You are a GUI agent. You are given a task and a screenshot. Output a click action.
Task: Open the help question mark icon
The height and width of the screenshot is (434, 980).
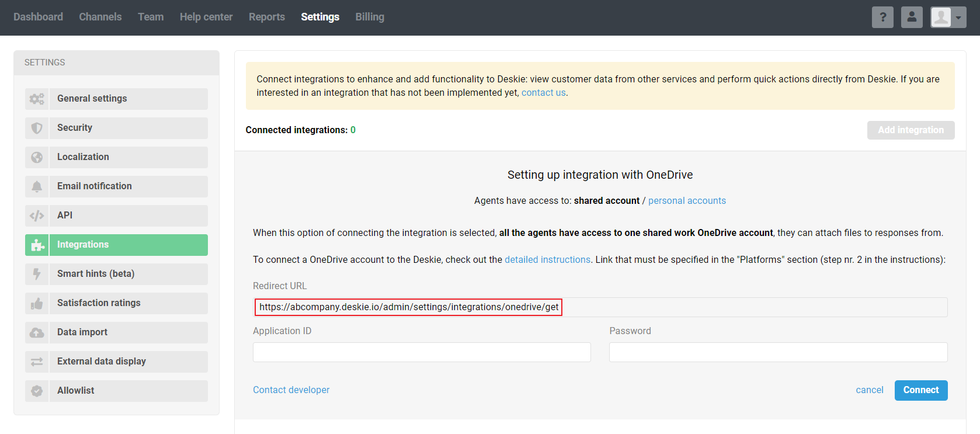(882, 17)
